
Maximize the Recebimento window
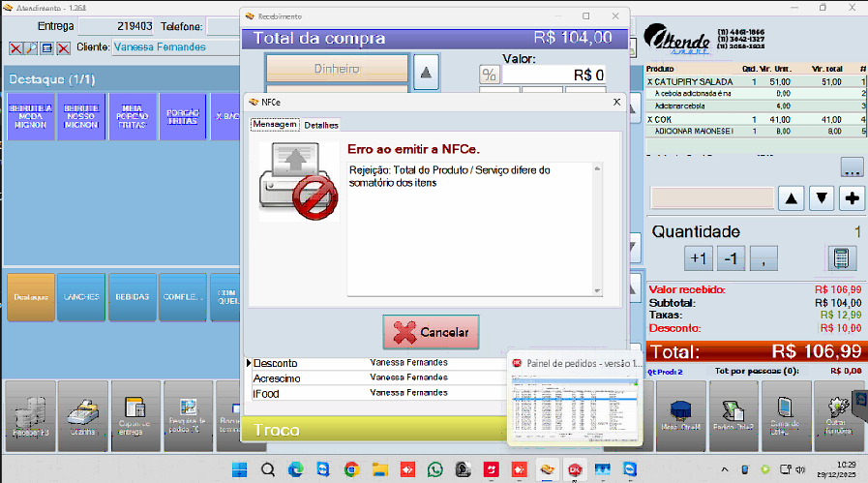(585, 16)
